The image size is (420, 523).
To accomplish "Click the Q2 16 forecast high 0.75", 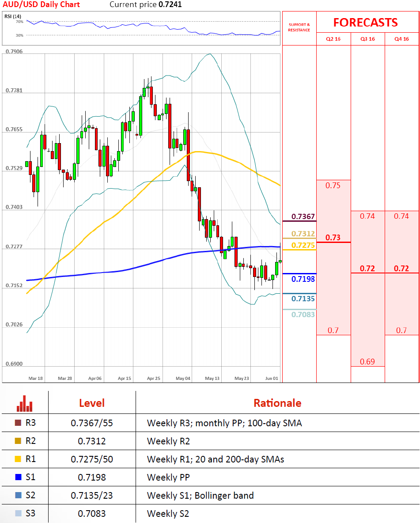I will (333, 186).
